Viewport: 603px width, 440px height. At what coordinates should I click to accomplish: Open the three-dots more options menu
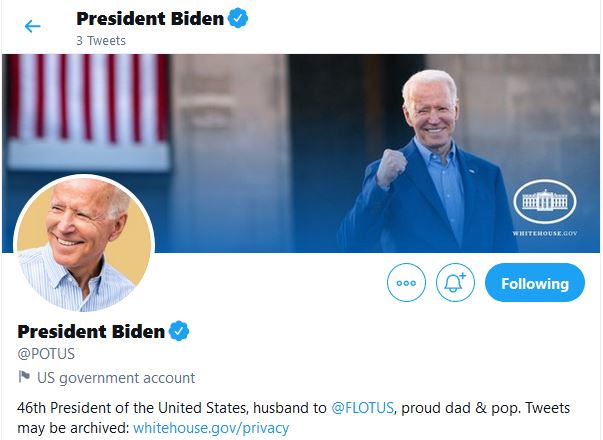406,283
